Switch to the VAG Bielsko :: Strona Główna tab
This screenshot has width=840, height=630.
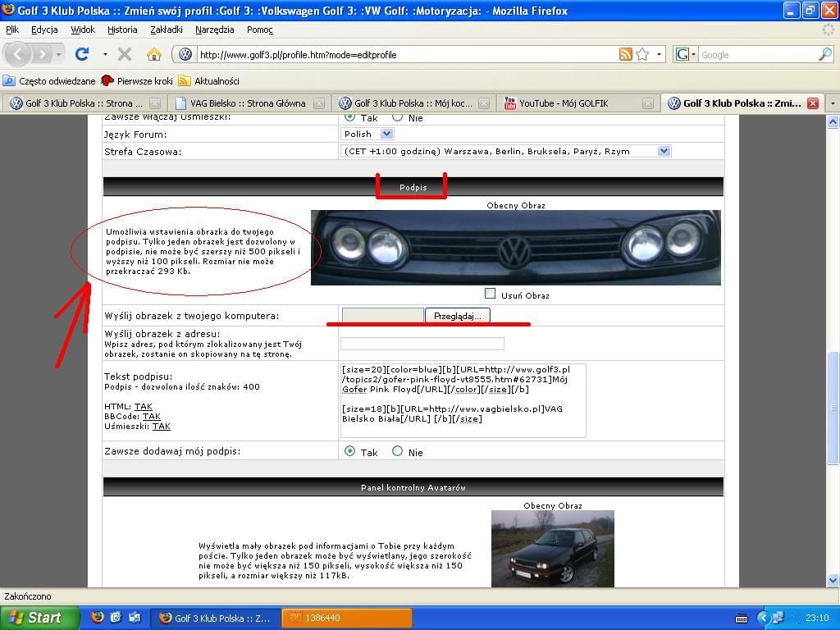click(249, 103)
